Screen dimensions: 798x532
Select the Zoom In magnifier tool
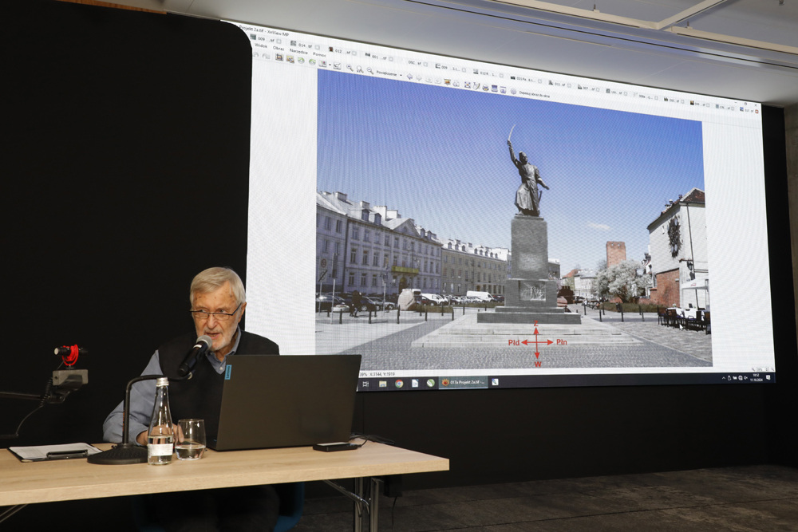click(x=350, y=67)
